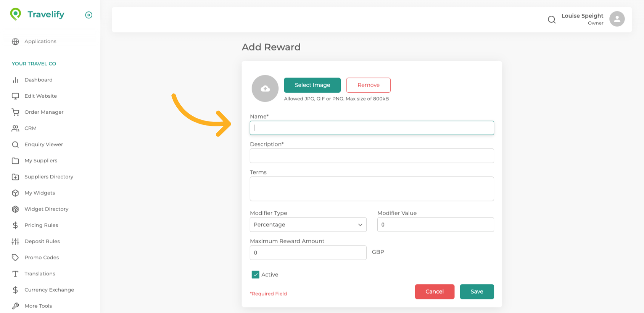Uncheck the Active checkbox
The image size is (644, 313).
pyautogui.click(x=255, y=275)
